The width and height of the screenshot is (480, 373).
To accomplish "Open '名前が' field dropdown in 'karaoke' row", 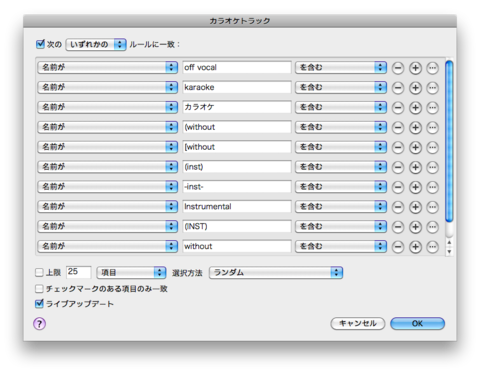I will [x=108, y=87].
